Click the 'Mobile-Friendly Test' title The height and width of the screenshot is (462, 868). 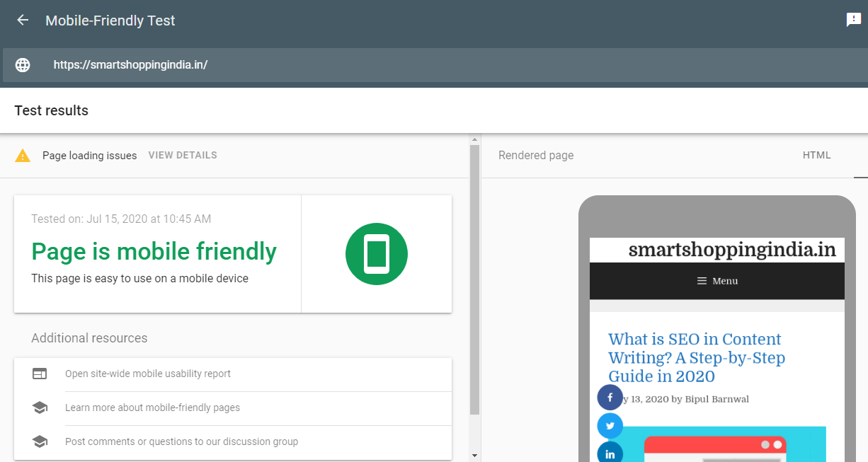(x=110, y=21)
